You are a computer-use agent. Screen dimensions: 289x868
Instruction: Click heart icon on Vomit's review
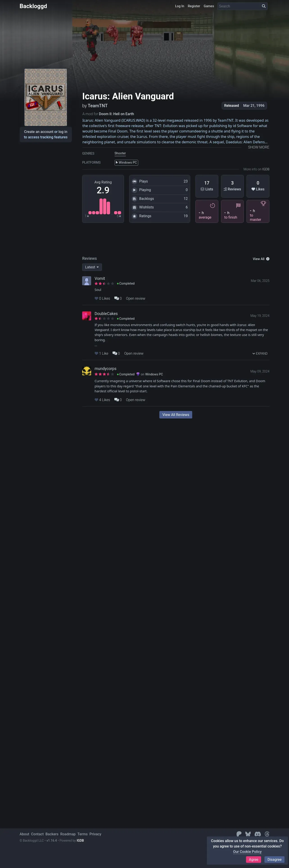click(96, 298)
